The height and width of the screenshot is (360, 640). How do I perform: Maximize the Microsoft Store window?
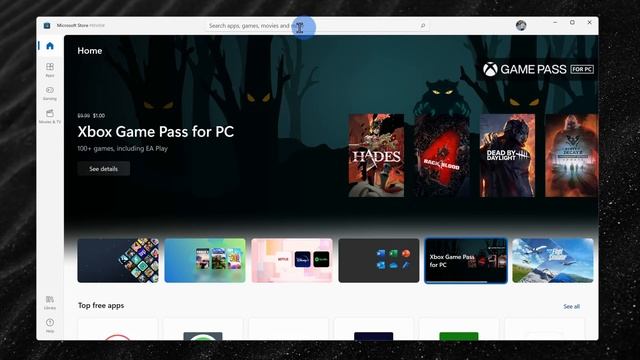(x=572, y=23)
